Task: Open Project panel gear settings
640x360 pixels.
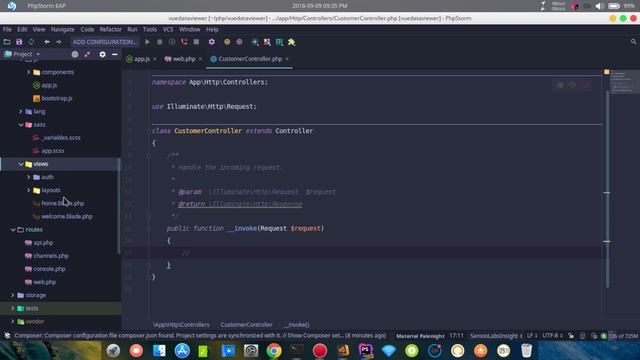Action: [x=102, y=54]
